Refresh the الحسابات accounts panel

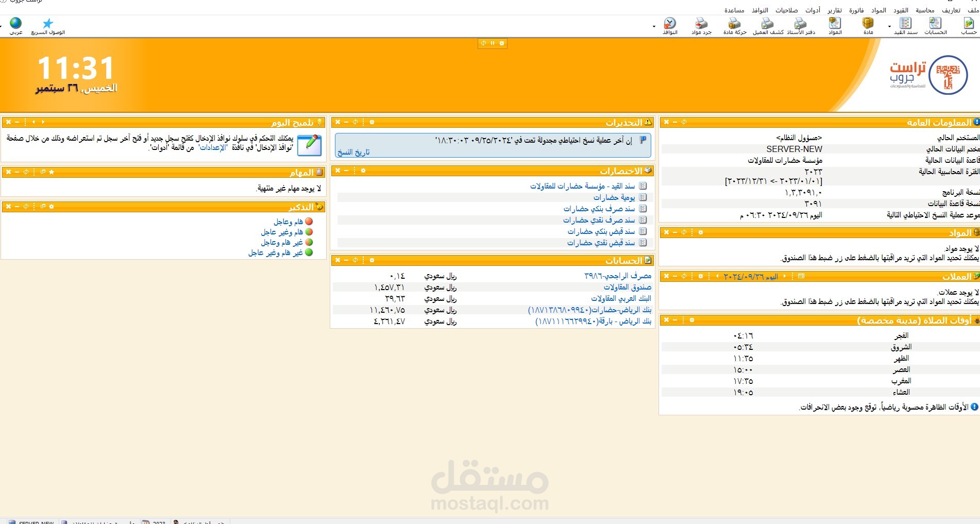point(355,260)
